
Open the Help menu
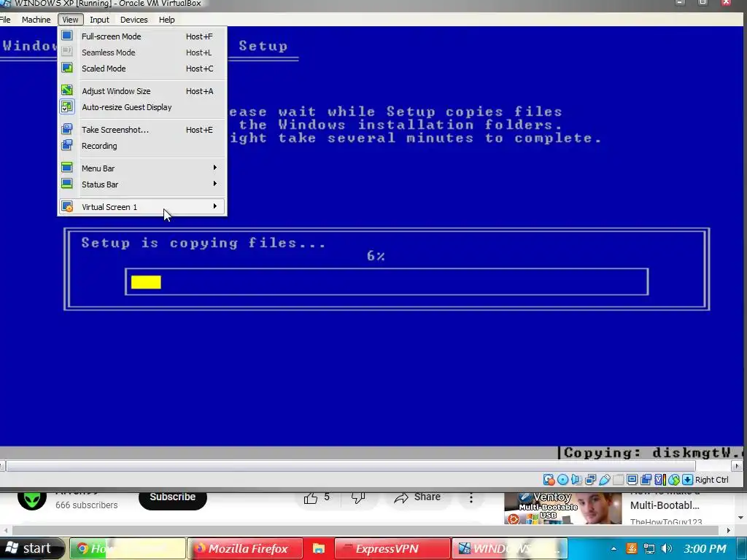167,20
